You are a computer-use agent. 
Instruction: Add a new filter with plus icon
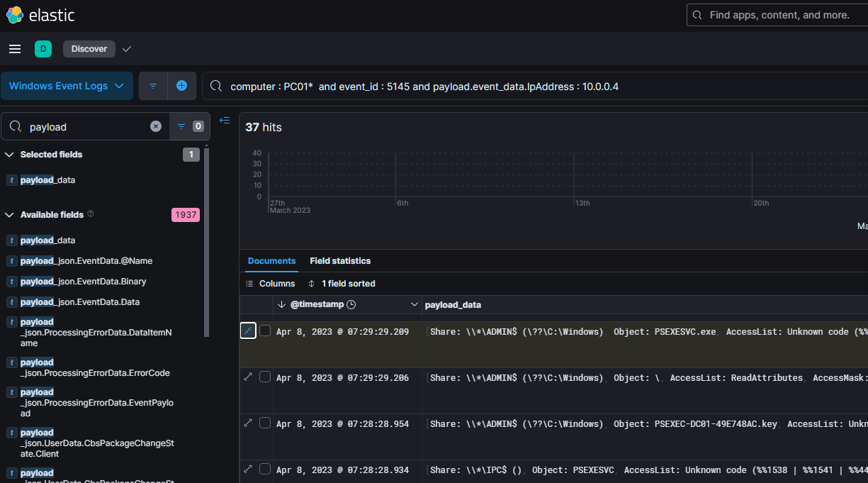point(181,86)
